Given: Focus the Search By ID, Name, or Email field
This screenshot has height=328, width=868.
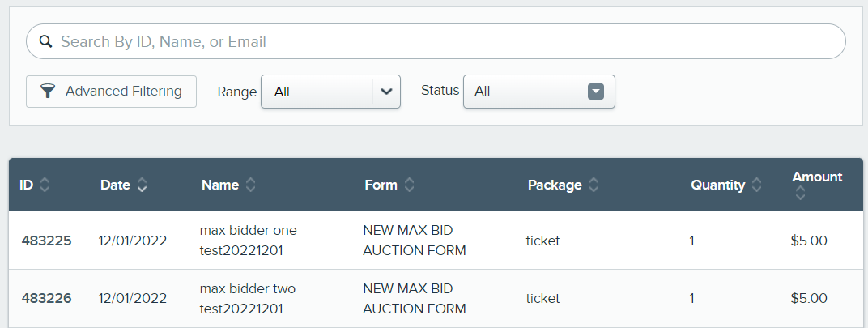Looking at the screenshot, I should pos(436,41).
